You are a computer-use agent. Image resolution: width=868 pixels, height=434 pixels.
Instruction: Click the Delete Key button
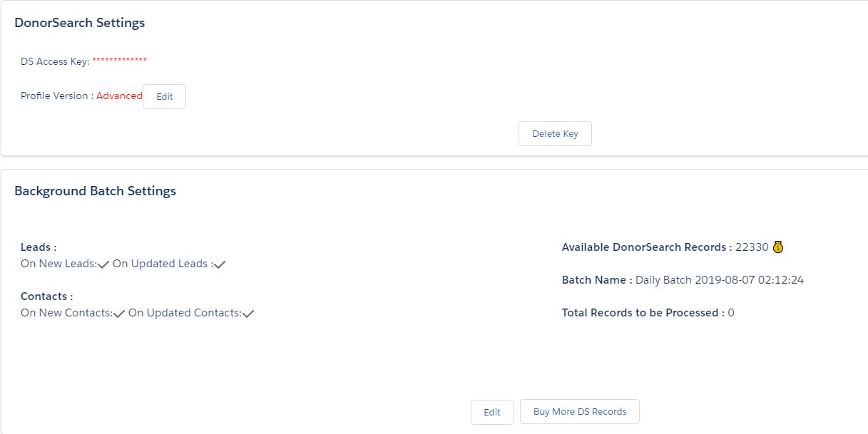pyautogui.click(x=555, y=133)
